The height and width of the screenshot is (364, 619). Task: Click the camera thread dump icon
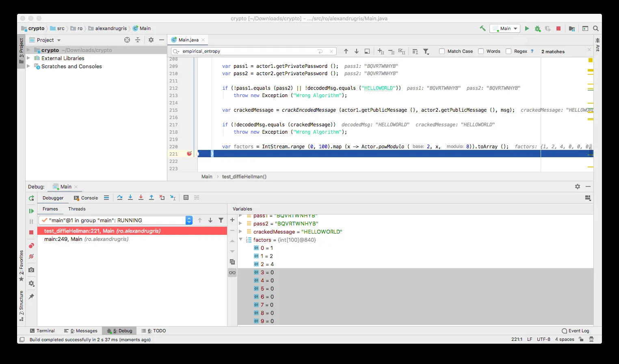(31, 270)
